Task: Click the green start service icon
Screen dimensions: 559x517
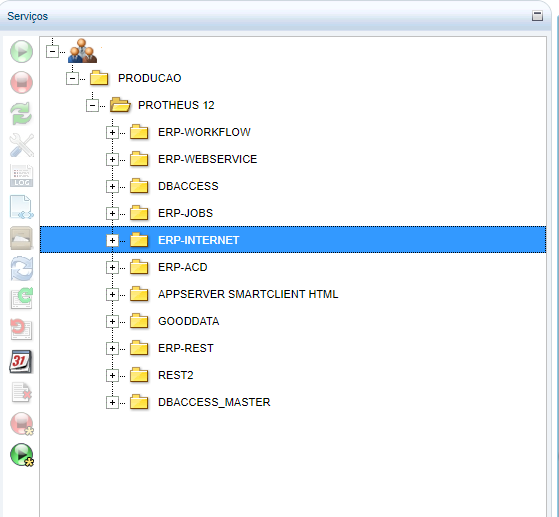Action: coord(21,51)
